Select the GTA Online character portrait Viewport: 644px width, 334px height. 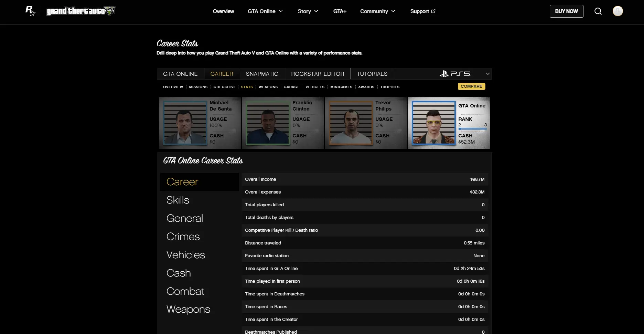point(433,123)
